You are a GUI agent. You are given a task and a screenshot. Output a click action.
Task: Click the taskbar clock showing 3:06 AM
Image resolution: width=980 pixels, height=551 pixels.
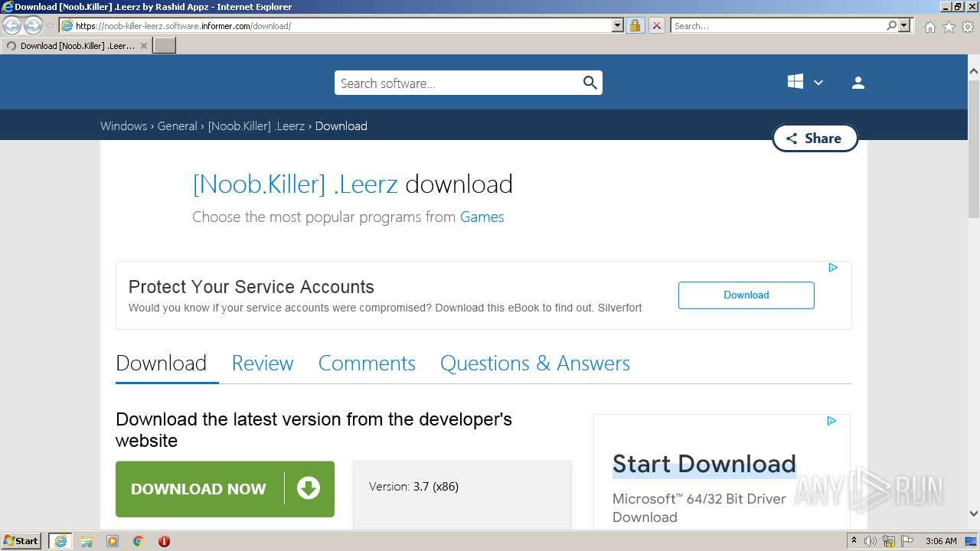941,541
